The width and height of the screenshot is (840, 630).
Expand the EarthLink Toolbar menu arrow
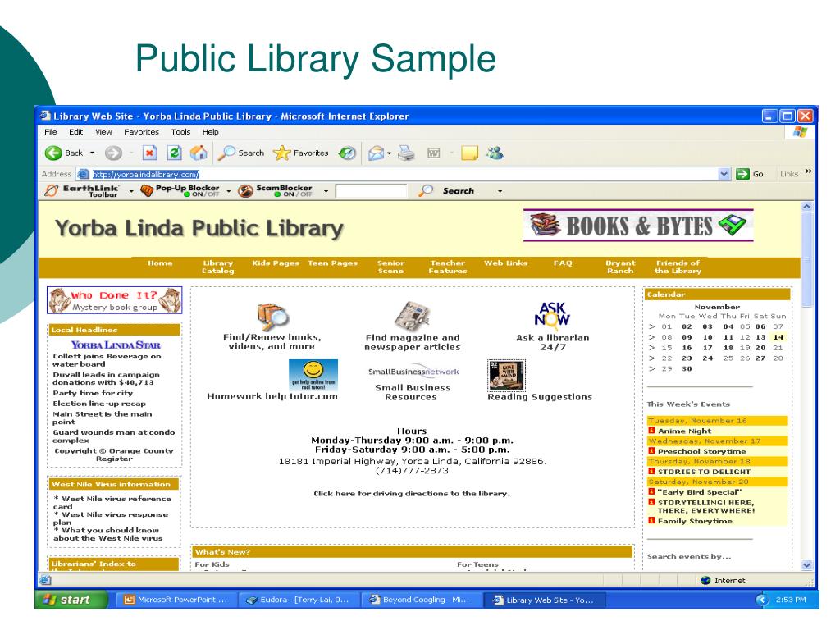(x=130, y=190)
